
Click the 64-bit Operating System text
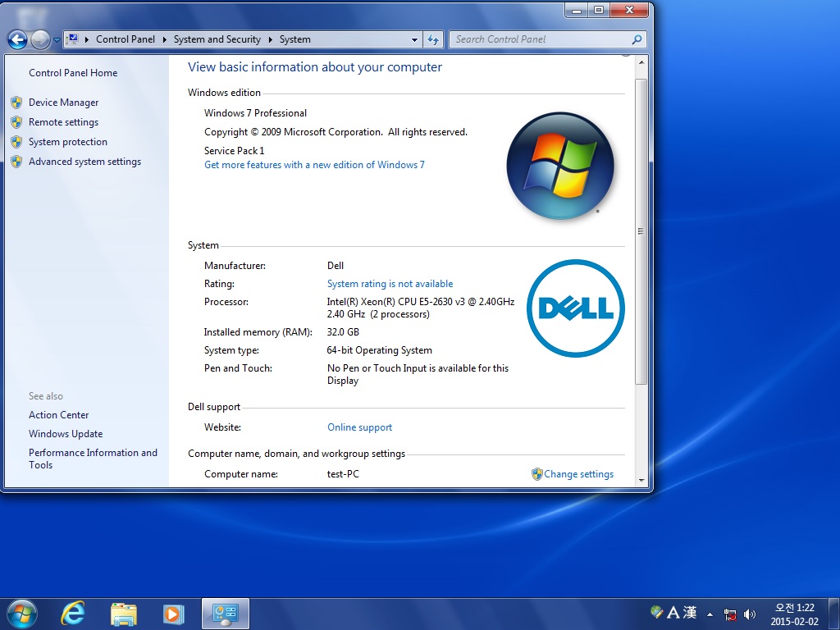(379, 350)
